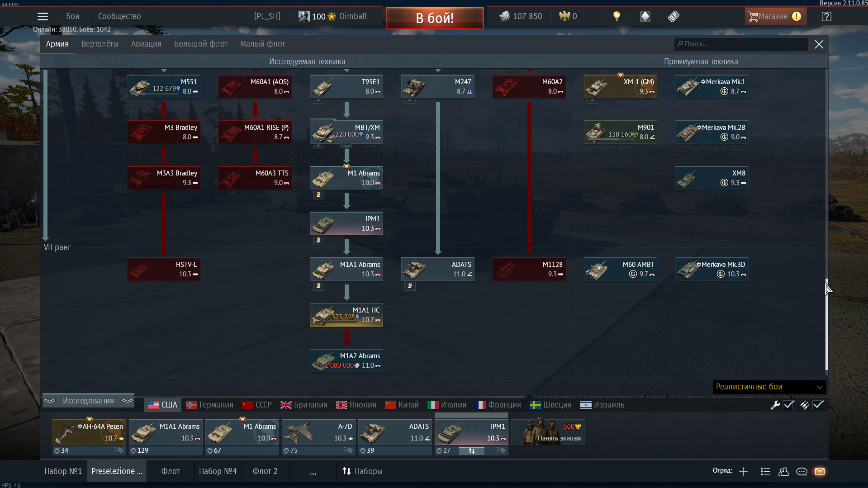Open the diamond item inventory icon
Image resolution: width=868 pixels, height=488 pixels.
645,16
